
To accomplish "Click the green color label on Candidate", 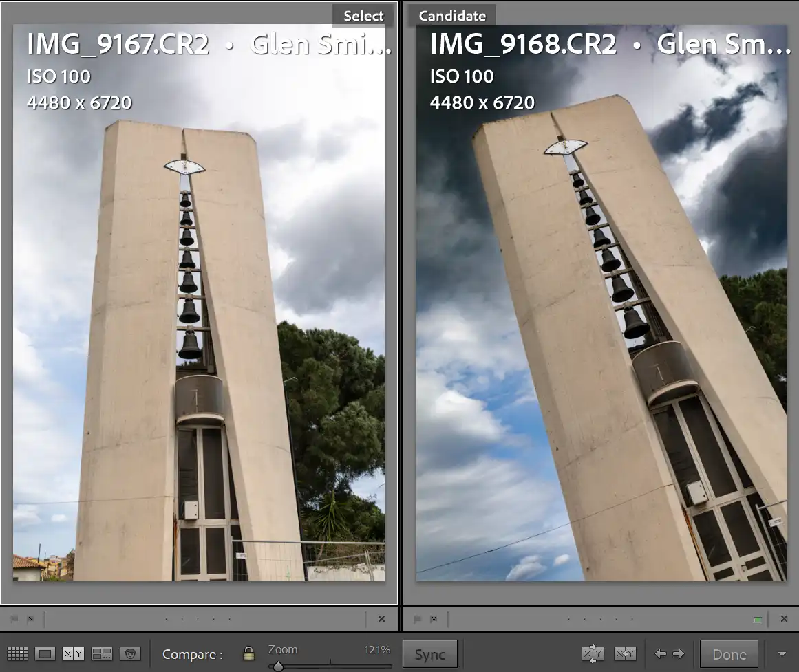I will coord(758,620).
